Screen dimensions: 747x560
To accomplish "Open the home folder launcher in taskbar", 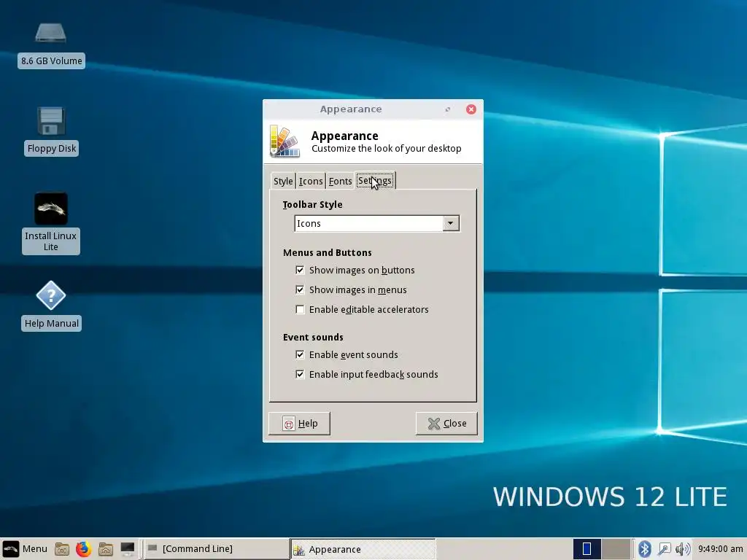I will coord(105,549).
